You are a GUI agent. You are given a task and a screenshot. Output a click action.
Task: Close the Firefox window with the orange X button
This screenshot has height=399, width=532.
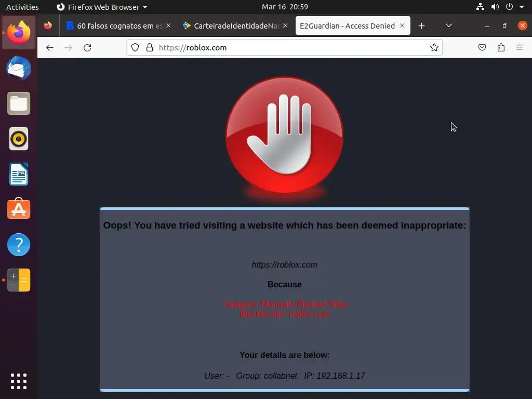click(522, 25)
